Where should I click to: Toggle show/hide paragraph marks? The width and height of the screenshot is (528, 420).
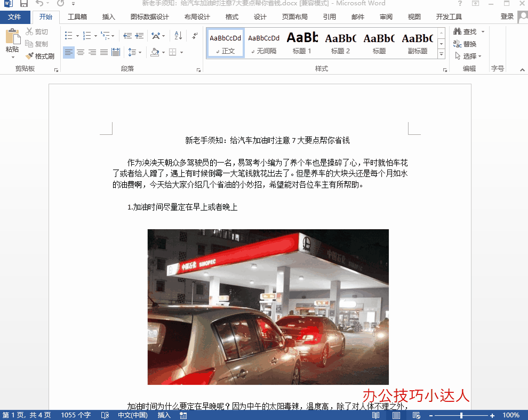tap(195, 35)
